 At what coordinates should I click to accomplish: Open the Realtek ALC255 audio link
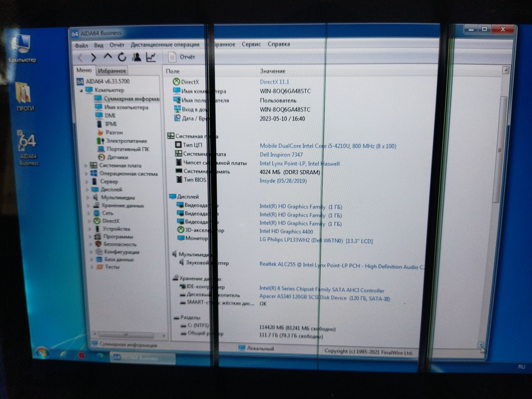[342, 266]
